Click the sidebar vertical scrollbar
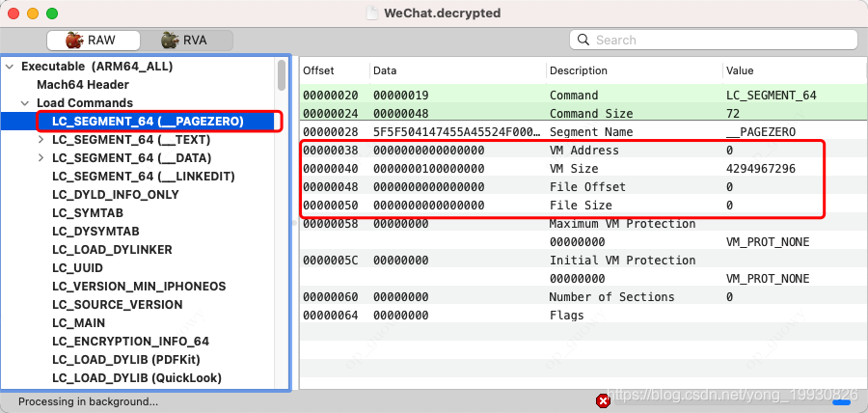This screenshot has height=413, width=868. click(282, 75)
